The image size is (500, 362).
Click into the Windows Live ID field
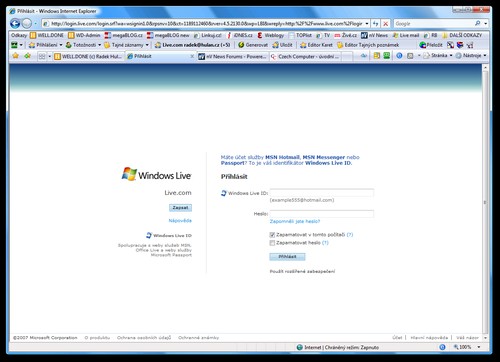(x=322, y=193)
